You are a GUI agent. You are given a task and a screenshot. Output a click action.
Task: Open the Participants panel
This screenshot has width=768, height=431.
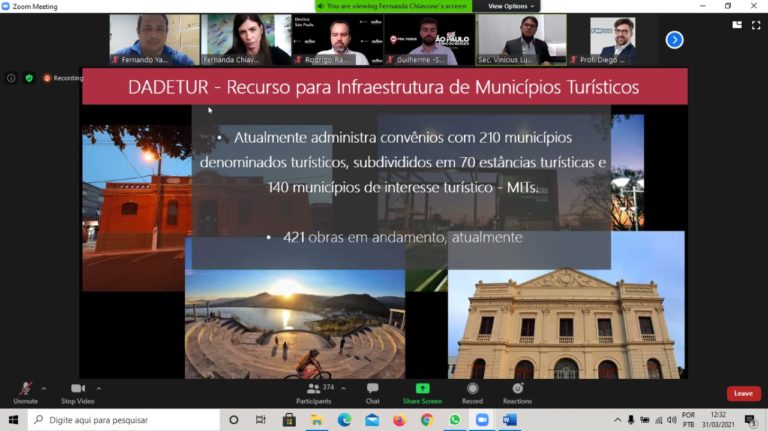(313, 392)
